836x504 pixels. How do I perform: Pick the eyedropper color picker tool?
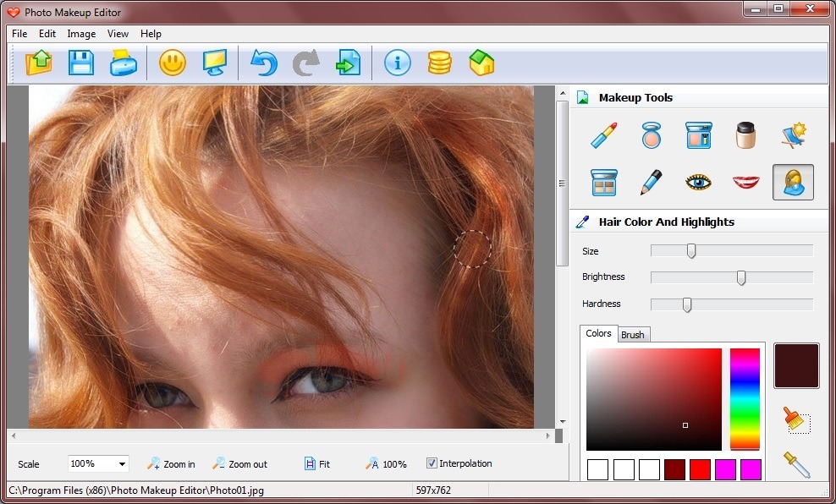tap(796, 463)
